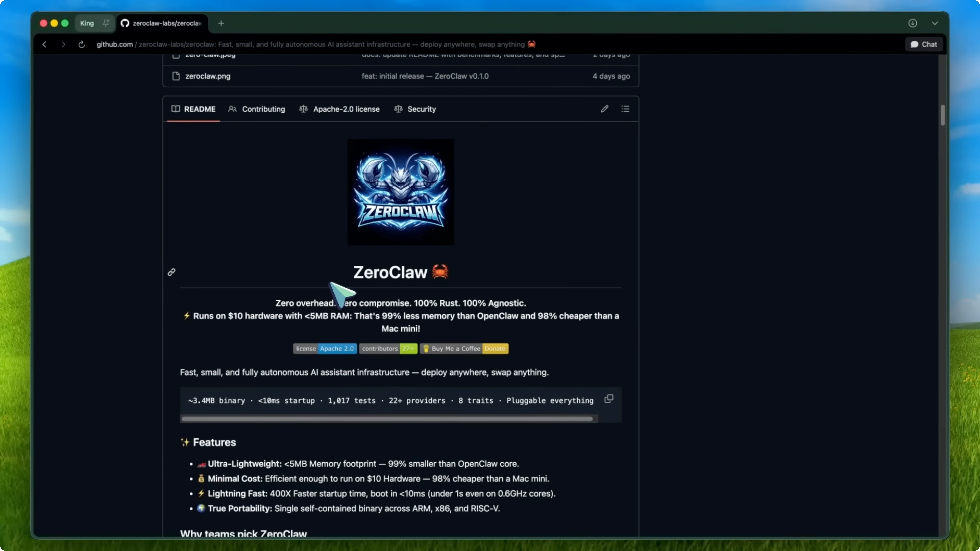980x551 pixels.
Task: Click the forward navigation arrow
Action: (x=63, y=44)
